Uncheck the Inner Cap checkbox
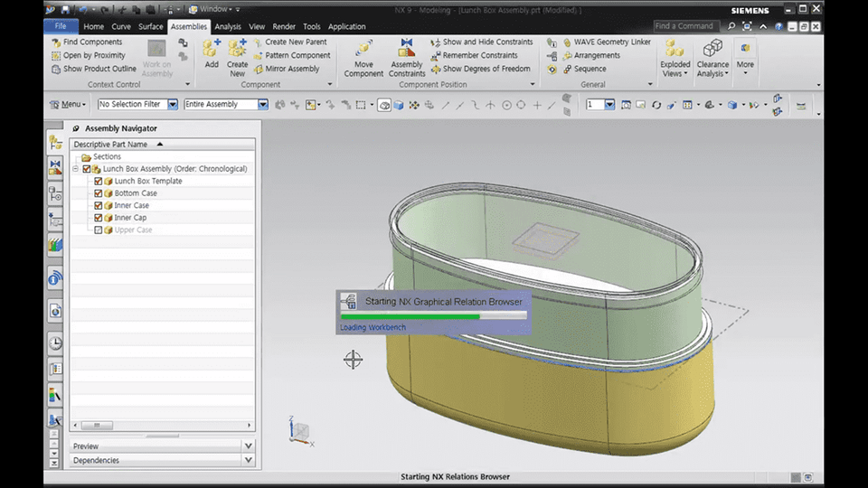Screen dimensions: 868x488 point(98,218)
